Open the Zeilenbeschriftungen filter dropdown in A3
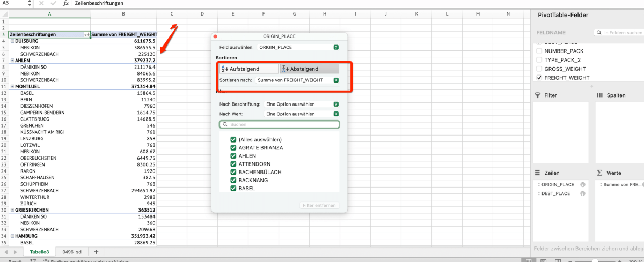Image resolution: width=644 pixels, height=262 pixels. pyautogui.click(x=87, y=34)
